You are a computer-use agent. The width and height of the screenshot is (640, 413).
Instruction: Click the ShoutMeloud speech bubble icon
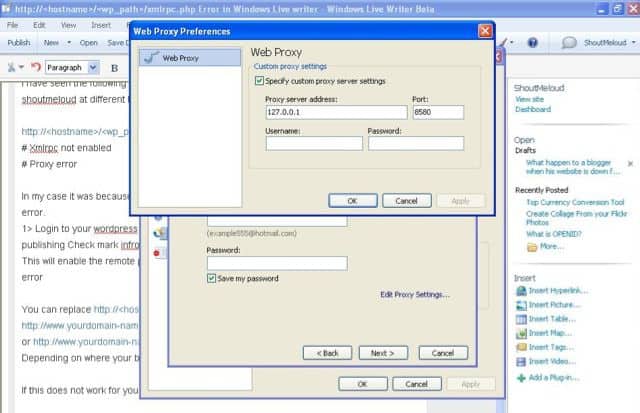click(569, 42)
